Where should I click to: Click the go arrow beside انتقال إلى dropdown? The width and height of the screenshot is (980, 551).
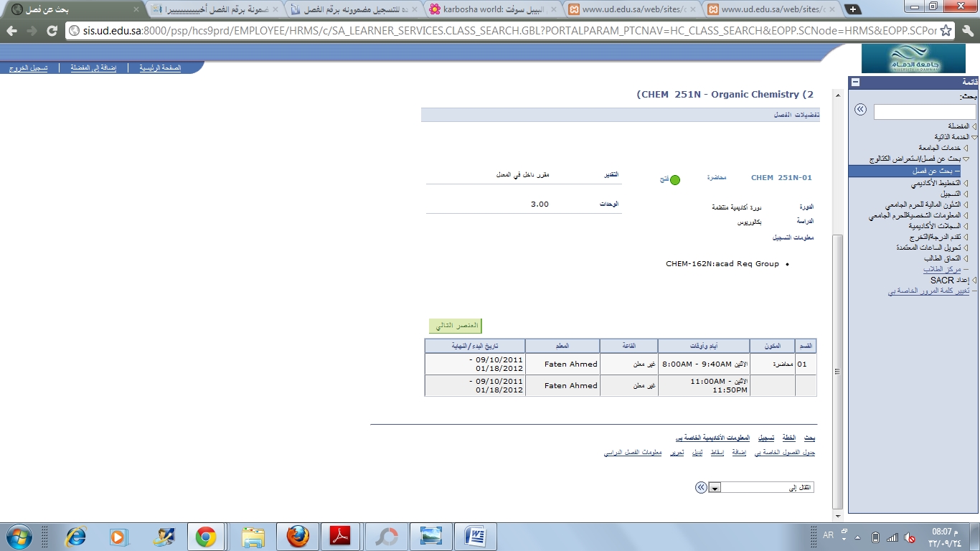coord(701,487)
